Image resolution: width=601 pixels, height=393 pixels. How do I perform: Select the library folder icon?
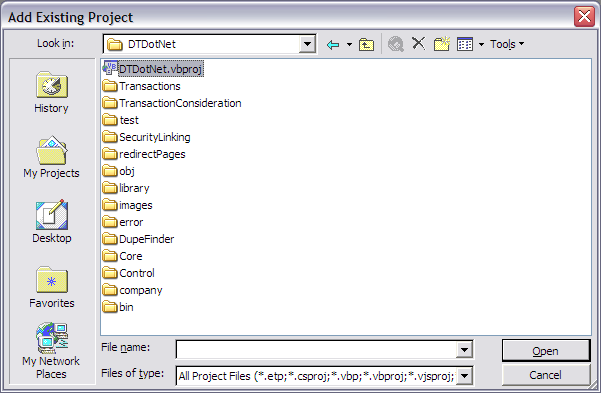pos(110,188)
